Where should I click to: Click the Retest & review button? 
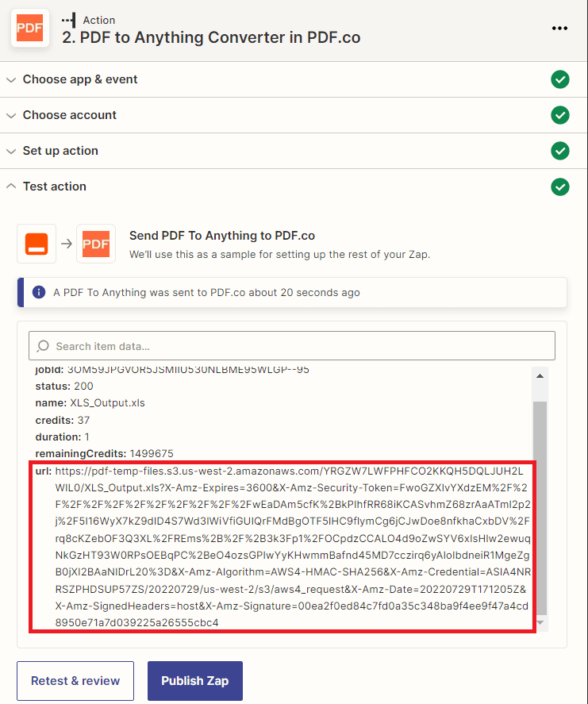[75, 681]
